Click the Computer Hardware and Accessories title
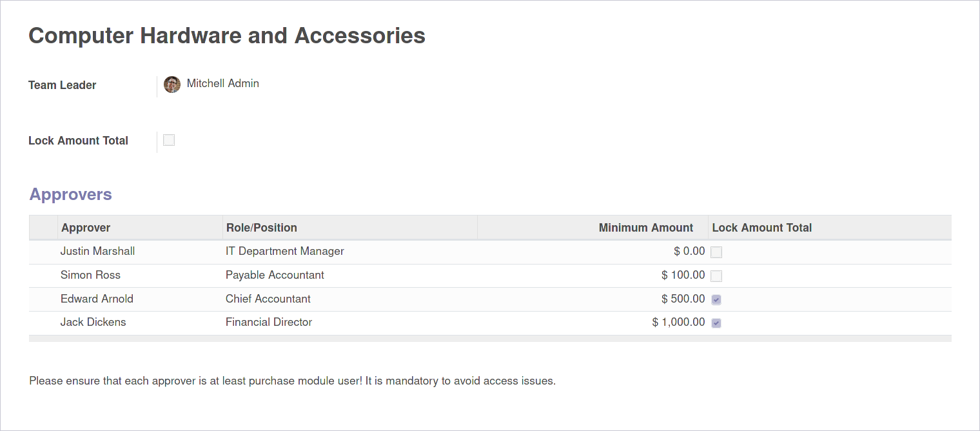The image size is (980, 431). click(x=227, y=35)
